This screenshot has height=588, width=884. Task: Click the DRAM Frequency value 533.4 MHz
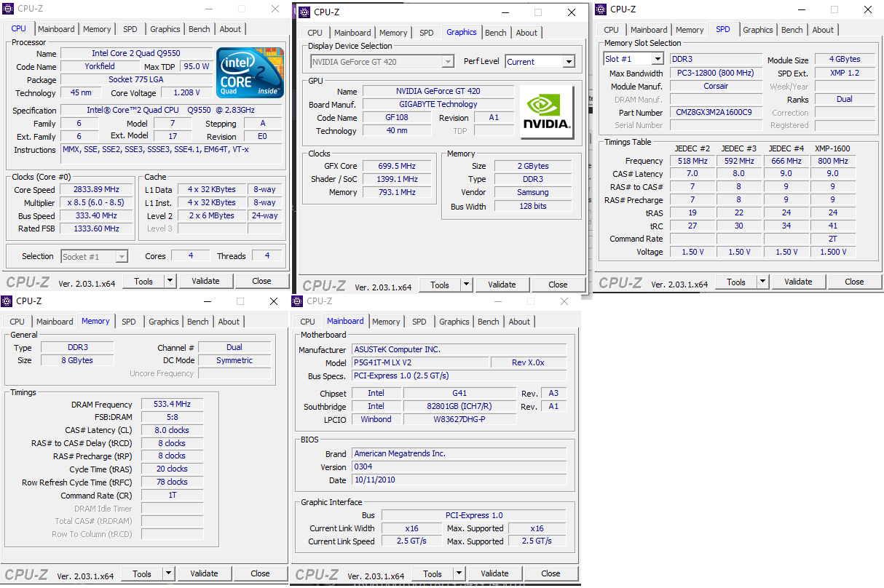[x=172, y=404]
